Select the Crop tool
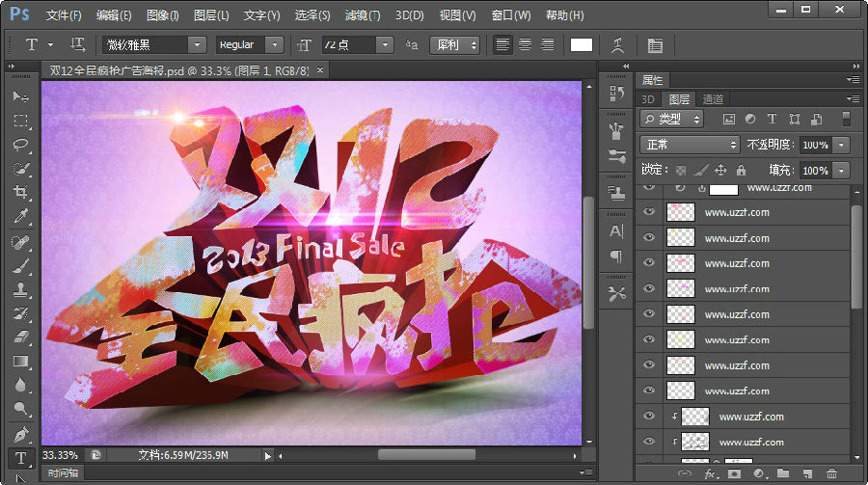Viewport: 868px width, 485px height. (x=20, y=192)
